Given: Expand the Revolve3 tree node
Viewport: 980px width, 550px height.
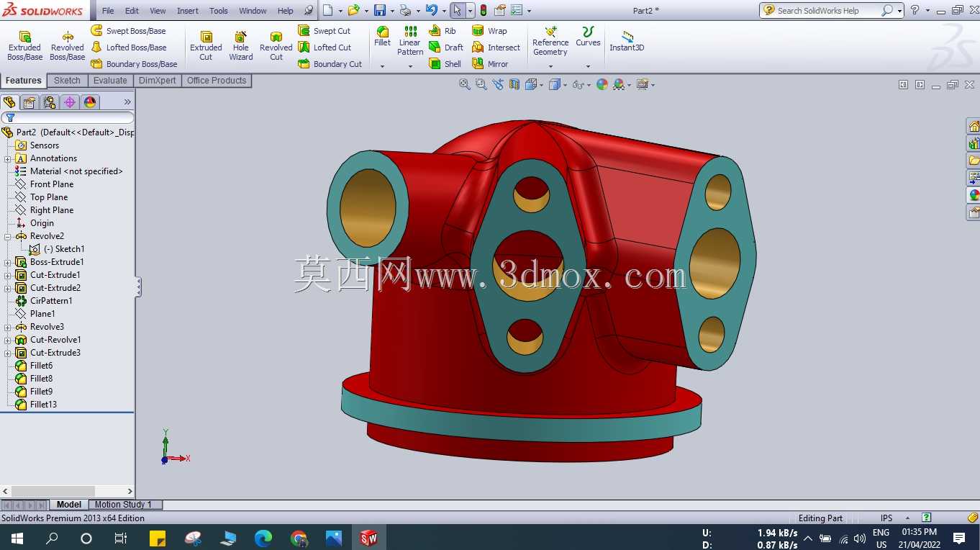Looking at the screenshot, I should 7,327.
